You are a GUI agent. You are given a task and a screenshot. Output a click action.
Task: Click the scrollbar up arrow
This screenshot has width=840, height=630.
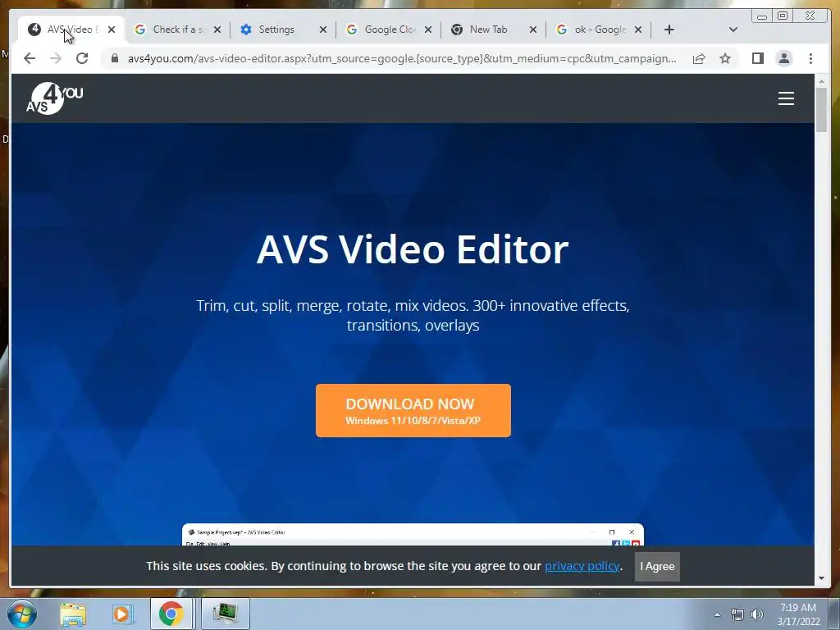[x=822, y=81]
